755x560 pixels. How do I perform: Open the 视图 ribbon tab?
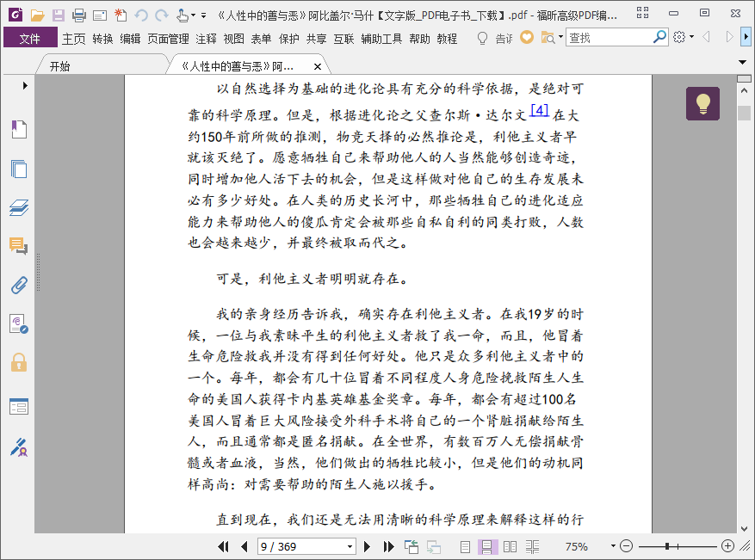[233, 39]
